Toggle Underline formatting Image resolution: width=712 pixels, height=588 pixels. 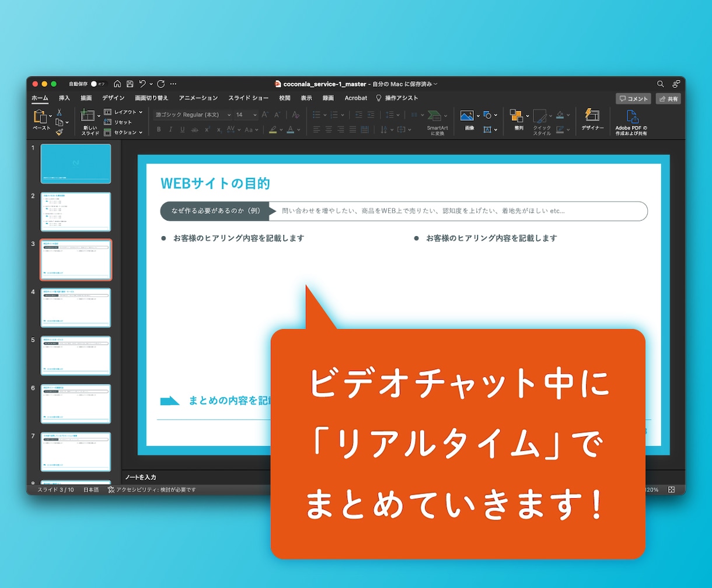coord(183,129)
